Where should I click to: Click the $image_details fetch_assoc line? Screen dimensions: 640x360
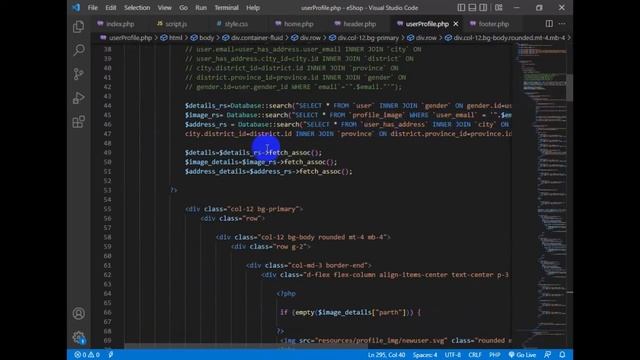click(x=261, y=162)
